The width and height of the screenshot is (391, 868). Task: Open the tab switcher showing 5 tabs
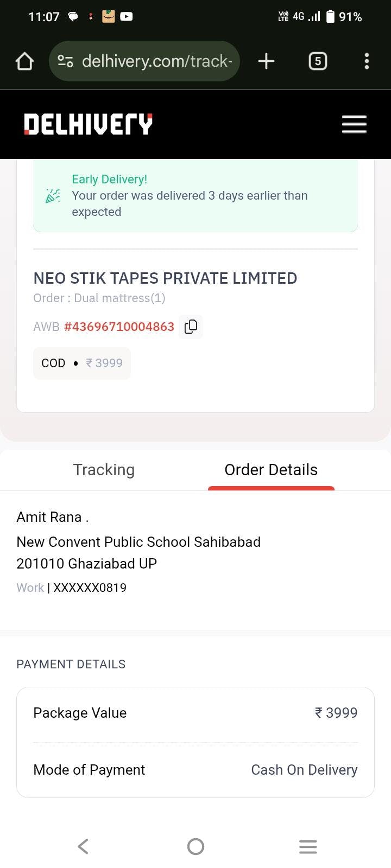[x=318, y=61]
